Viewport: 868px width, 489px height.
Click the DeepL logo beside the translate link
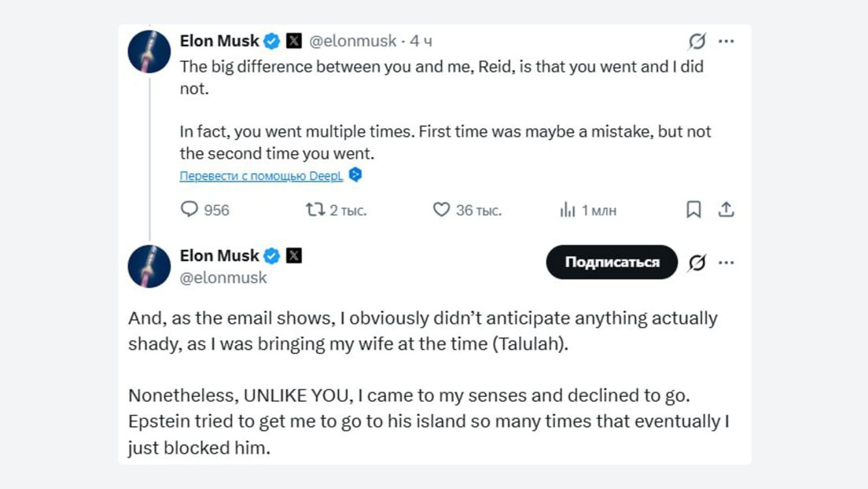pos(355,175)
